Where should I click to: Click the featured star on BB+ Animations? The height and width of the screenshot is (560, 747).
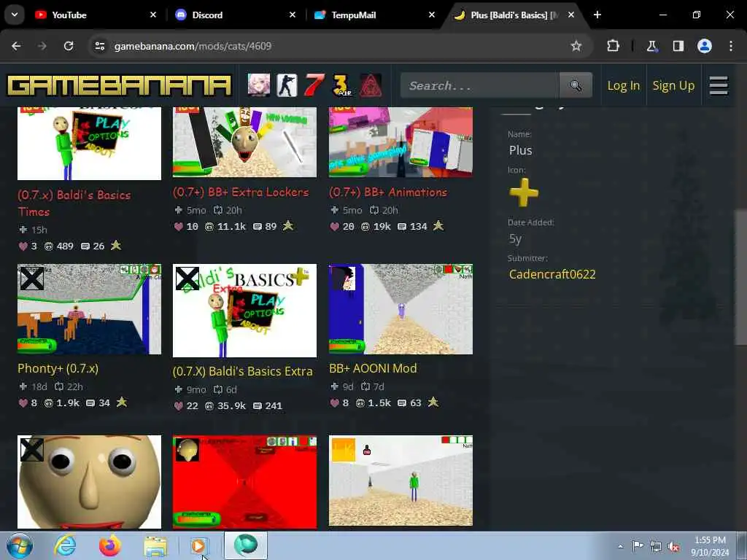point(438,226)
